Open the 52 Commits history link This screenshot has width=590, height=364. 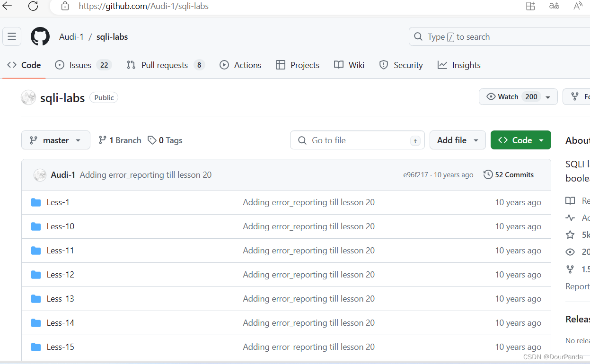[509, 175]
